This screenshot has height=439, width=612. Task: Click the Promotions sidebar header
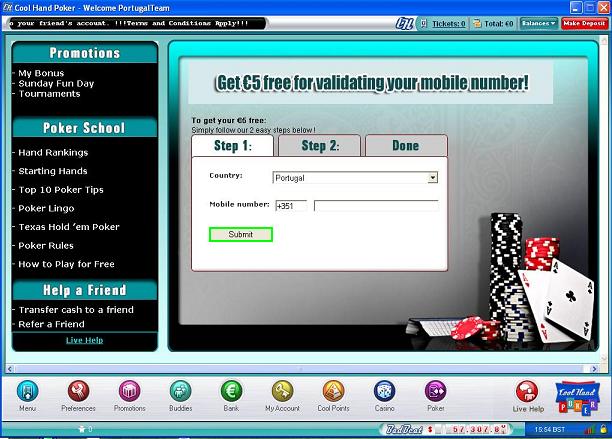85,53
